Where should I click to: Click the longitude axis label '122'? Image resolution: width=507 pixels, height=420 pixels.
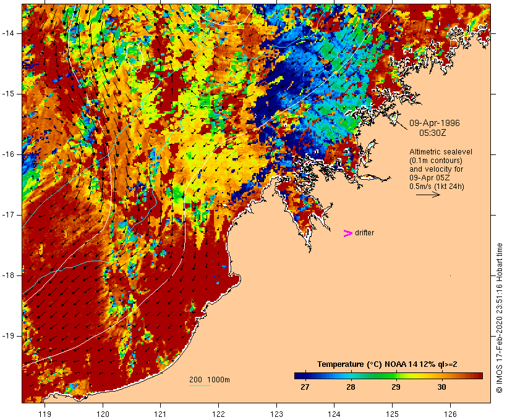point(219,414)
